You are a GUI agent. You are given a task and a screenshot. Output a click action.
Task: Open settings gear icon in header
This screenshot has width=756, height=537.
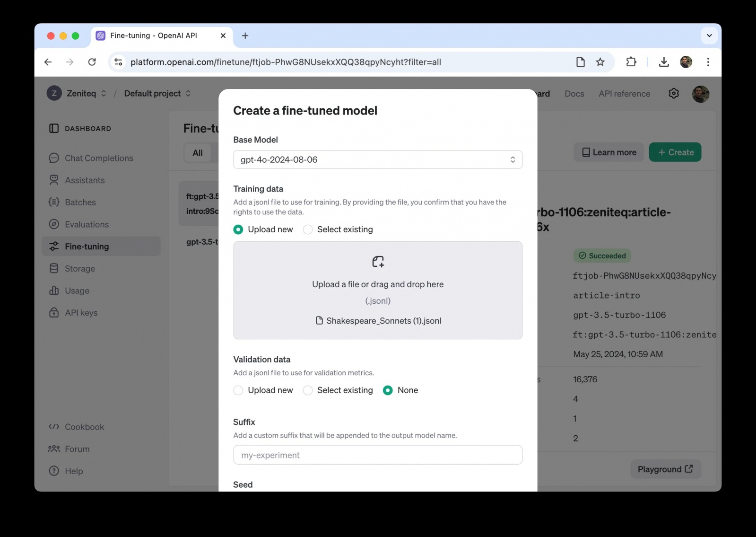(x=674, y=94)
